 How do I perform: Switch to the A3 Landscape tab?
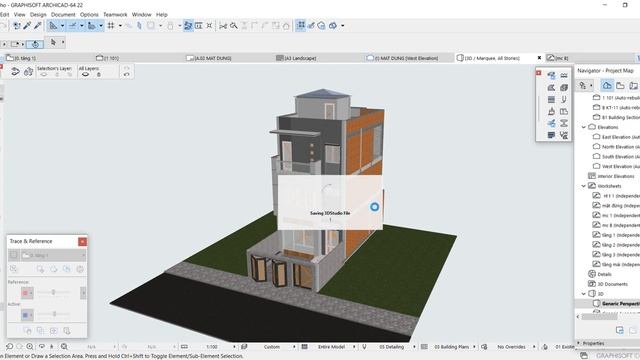coord(300,58)
